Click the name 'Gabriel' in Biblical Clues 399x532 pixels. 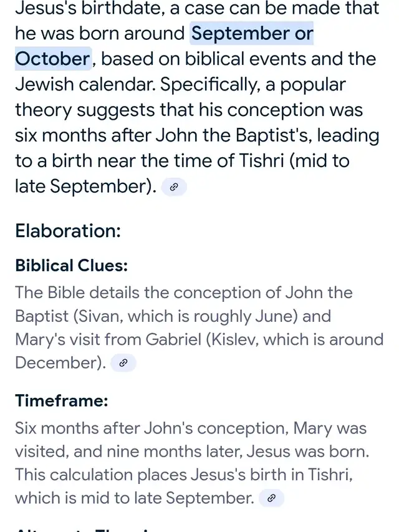pos(173,339)
